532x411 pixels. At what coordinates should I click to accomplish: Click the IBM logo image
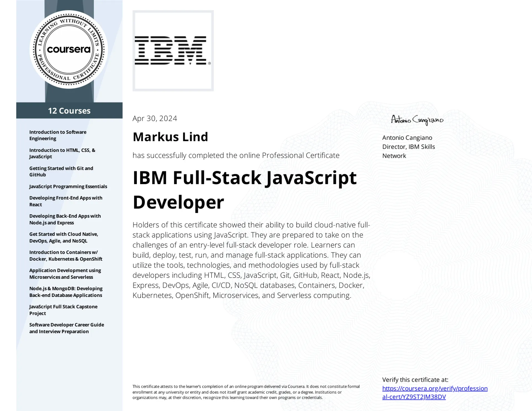(x=173, y=51)
